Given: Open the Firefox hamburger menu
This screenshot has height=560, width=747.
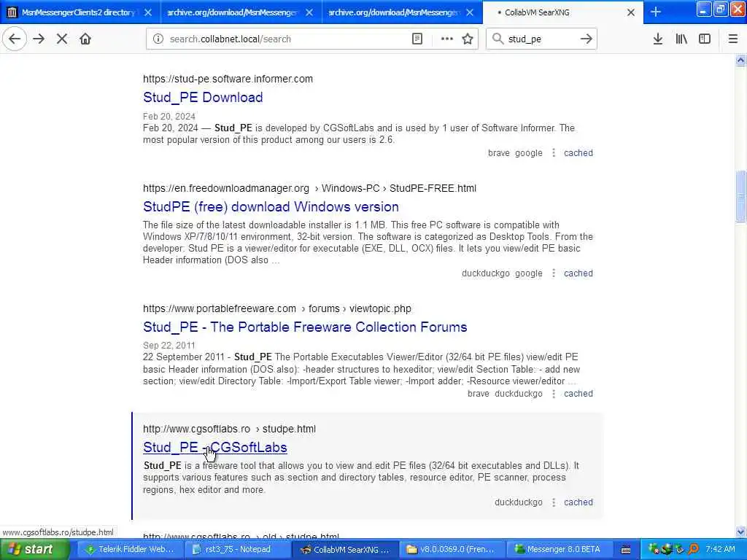Looking at the screenshot, I should point(733,39).
